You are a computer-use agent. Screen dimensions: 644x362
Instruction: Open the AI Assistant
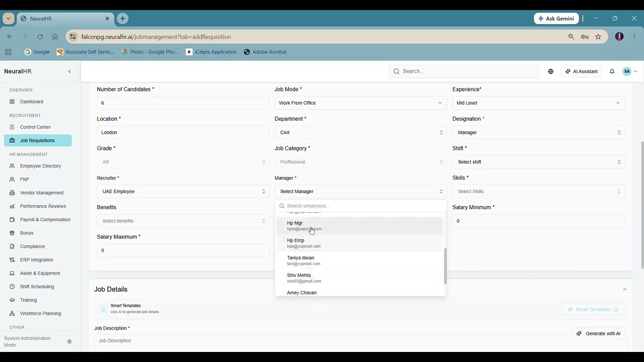tap(582, 71)
